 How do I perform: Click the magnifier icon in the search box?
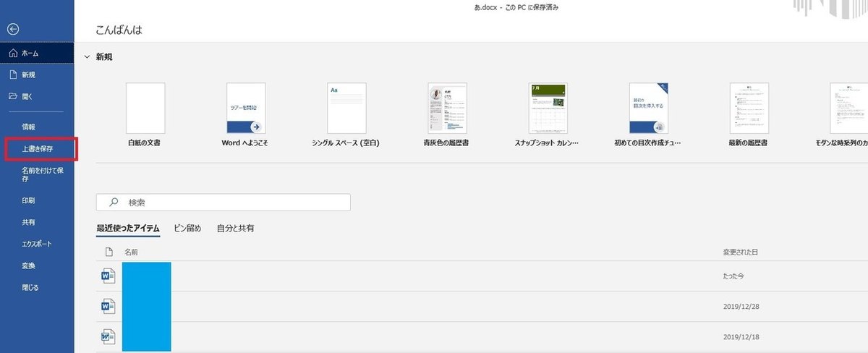coord(113,203)
